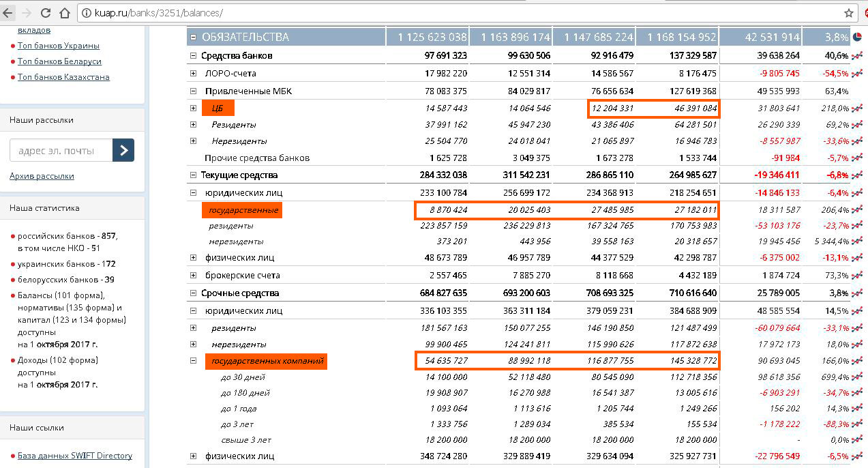
Task: Collapse государственных компаний term breakdown
Action: click(x=193, y=360)
